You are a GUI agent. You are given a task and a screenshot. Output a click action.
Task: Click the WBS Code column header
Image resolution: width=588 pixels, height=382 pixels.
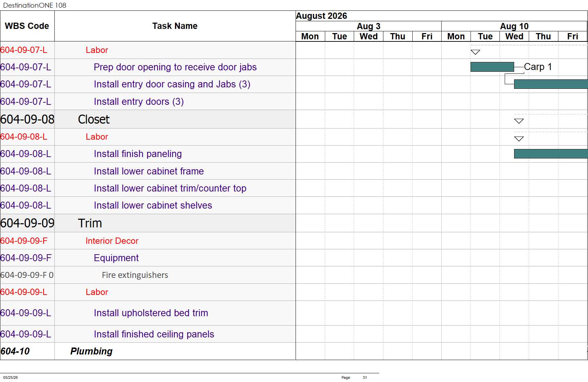[x=27, y=26]
